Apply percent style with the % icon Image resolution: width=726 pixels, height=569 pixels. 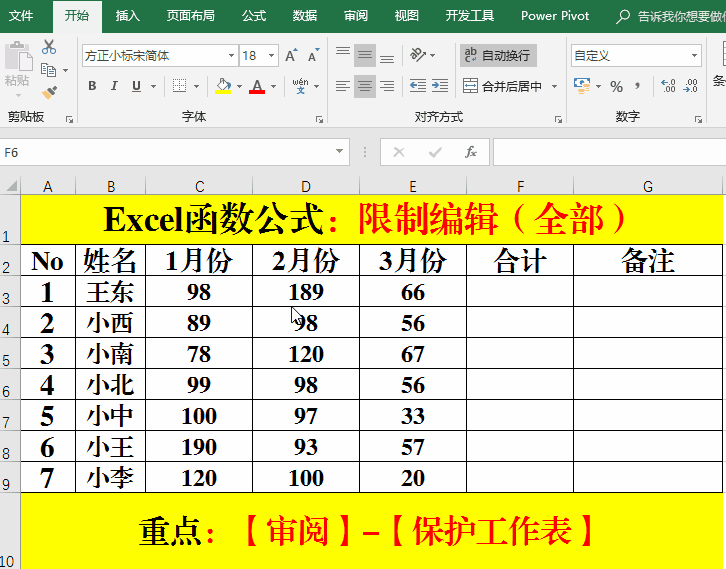(x=616, y=86)
